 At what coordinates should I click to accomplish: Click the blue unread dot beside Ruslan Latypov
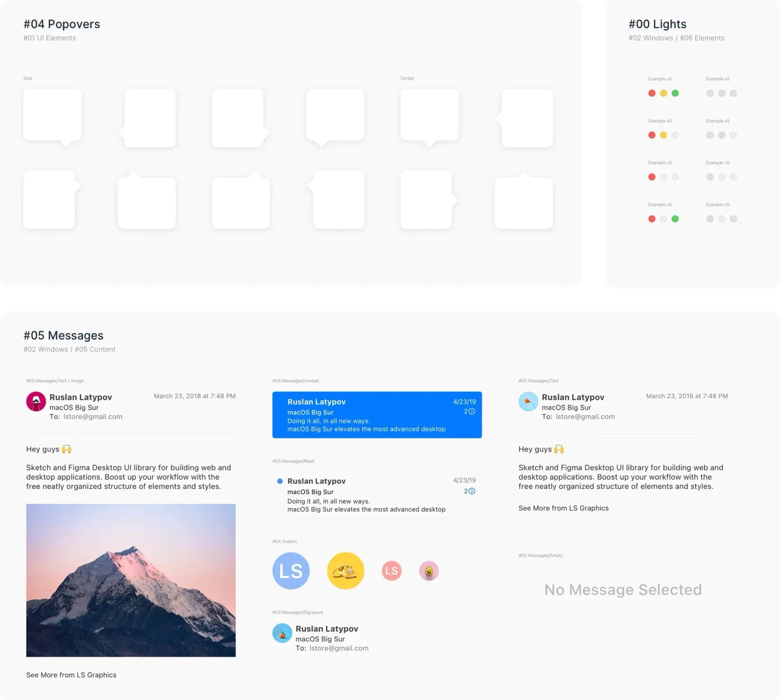click(x=280, y=481)
